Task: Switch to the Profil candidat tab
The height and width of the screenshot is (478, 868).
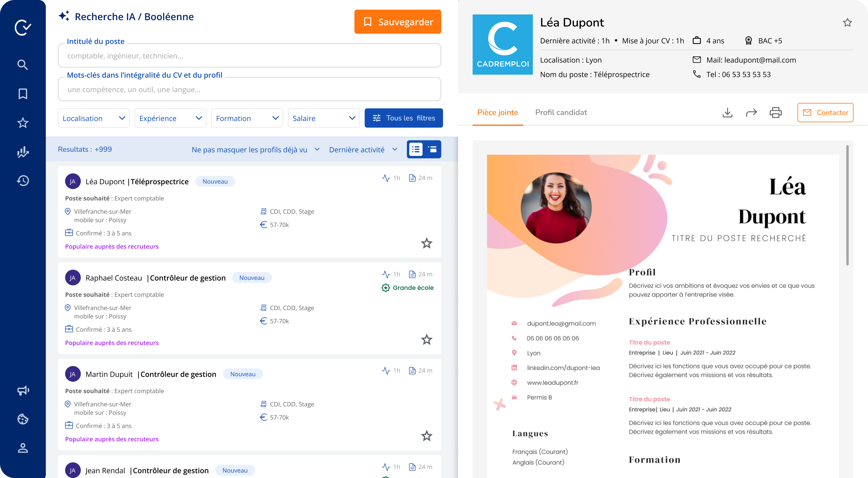Action: 561,113
